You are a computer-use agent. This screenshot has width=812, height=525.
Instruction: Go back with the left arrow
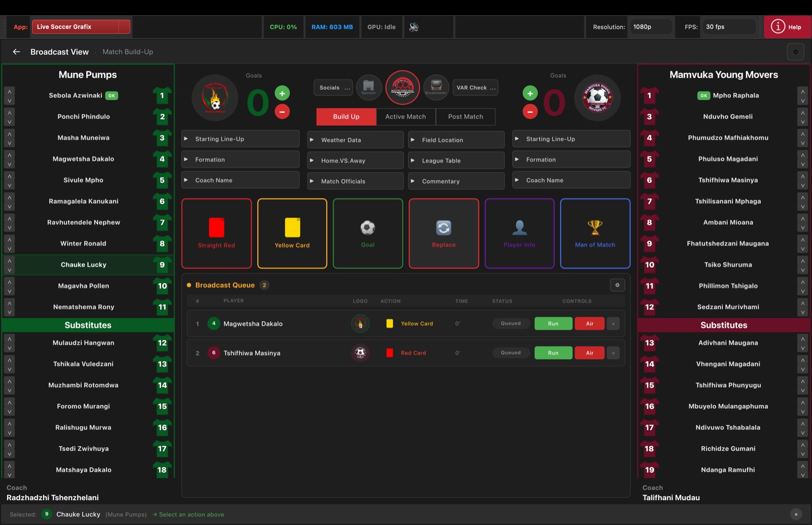pyautogui.click(x=16, y=52)
